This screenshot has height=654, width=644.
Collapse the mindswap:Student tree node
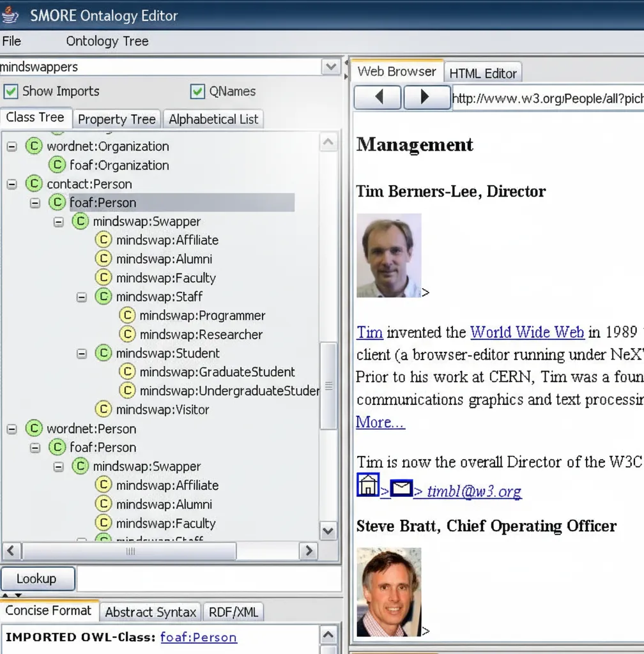coord(82,353)
